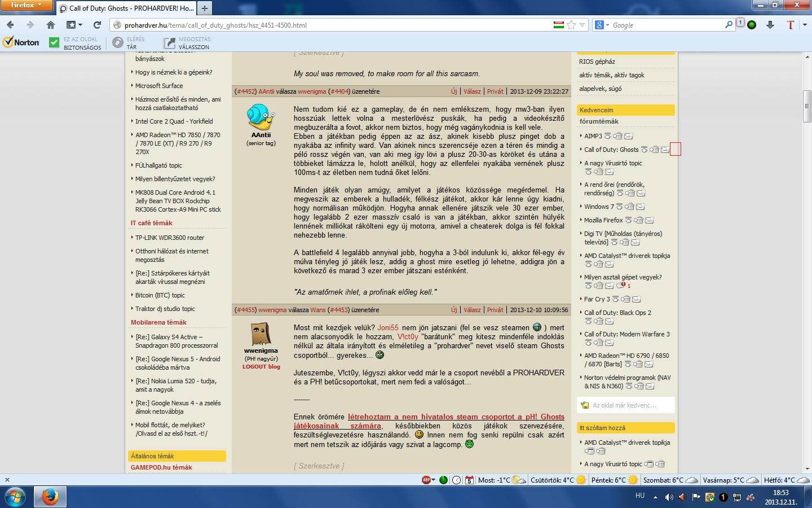Open the Microsoft Surface topic
This screenshot has height=508, width=812.
pos(159,86)
